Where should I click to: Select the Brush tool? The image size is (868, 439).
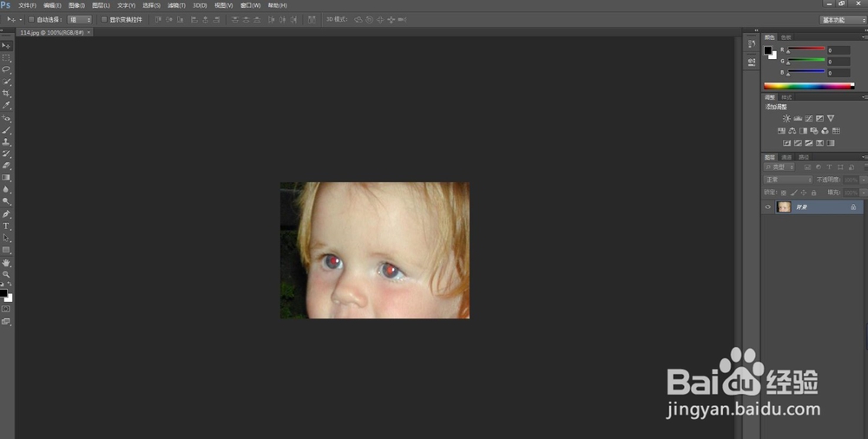(x=6, y=130)
